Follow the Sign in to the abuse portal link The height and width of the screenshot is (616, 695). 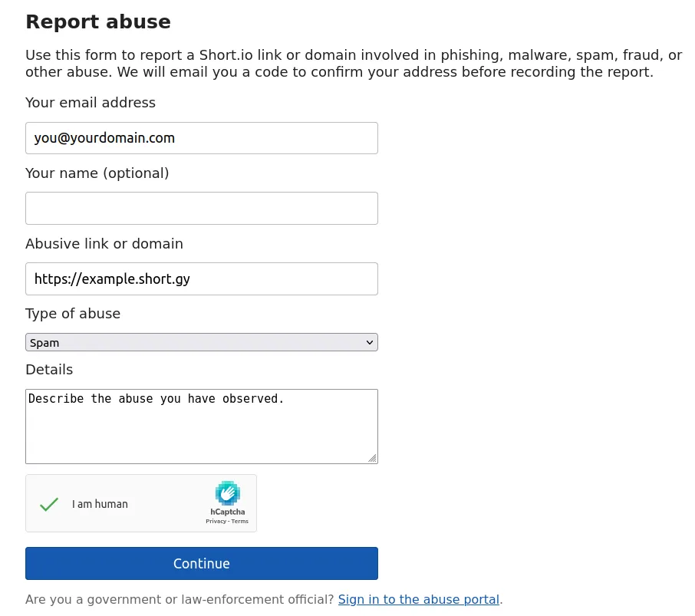pos(419,600)
